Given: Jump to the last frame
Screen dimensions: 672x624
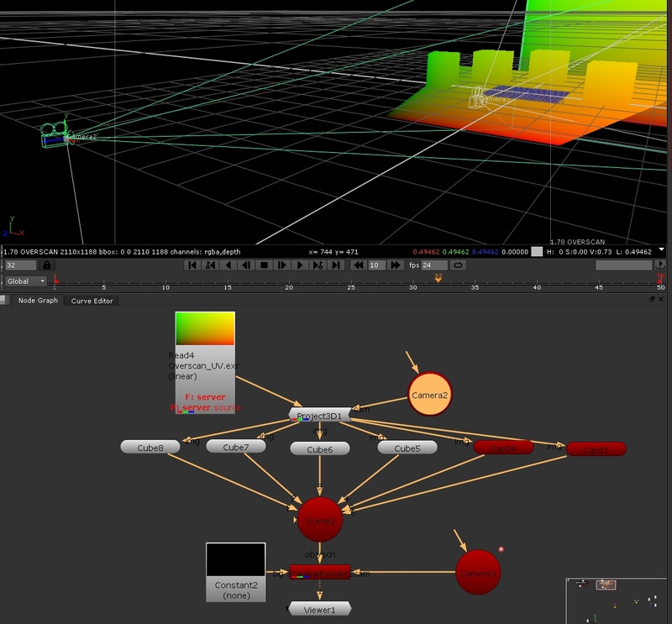Looking at the screenshot, I should 335,265.
